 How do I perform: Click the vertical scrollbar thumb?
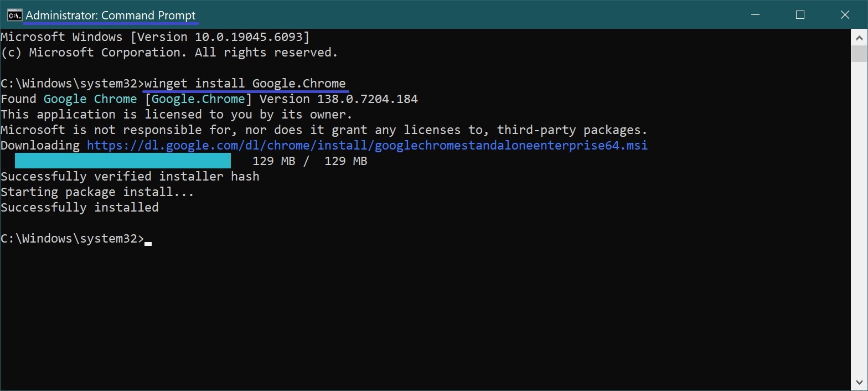click(859, 54)
